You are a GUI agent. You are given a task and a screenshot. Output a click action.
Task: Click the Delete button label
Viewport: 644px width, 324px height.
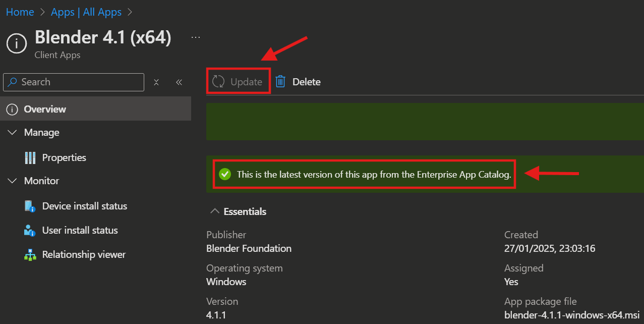coord(307,82)
